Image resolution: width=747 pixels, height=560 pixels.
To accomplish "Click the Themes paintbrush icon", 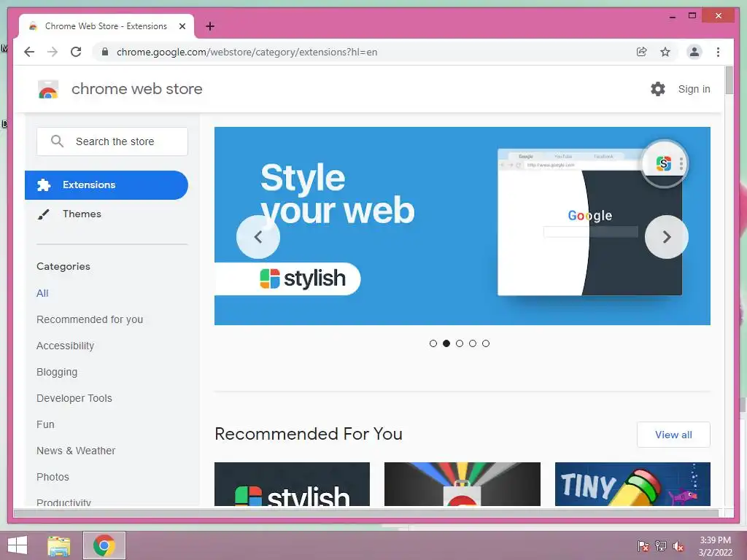I will point(43,214).
